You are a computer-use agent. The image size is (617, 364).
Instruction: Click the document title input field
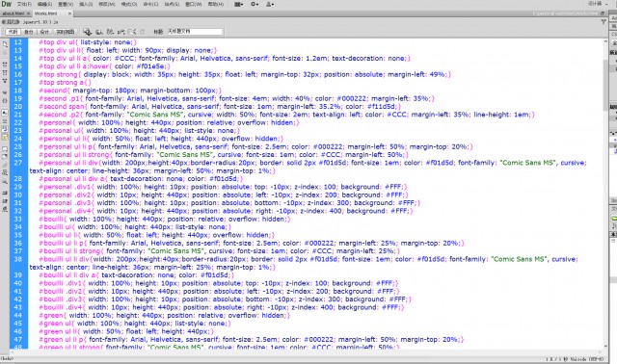[195, 32]
